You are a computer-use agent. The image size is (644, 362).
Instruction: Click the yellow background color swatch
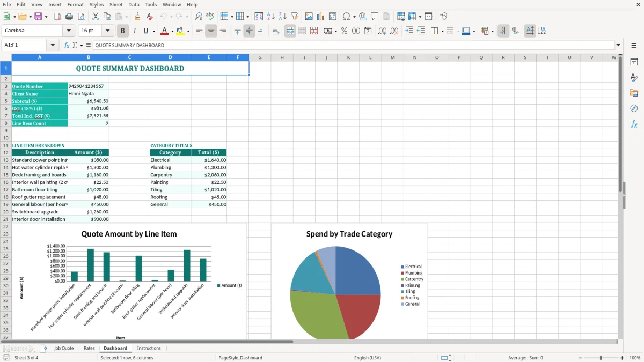180,31
